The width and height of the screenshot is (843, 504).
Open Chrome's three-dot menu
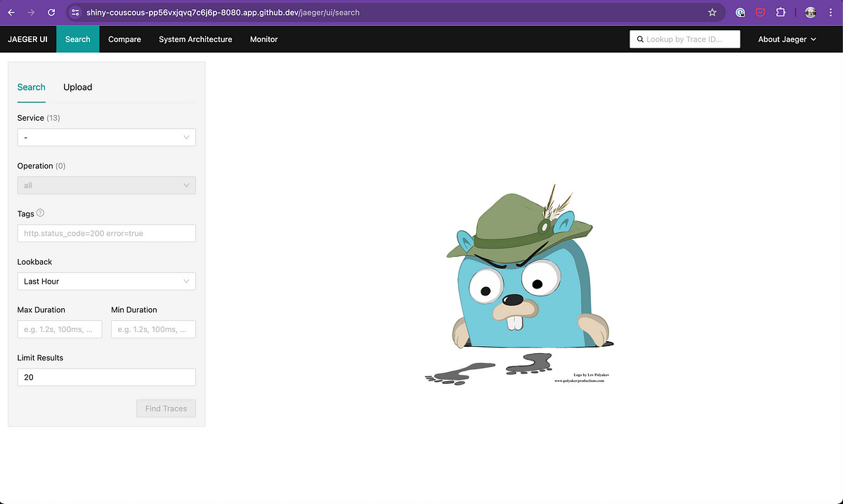pos(830,12)
